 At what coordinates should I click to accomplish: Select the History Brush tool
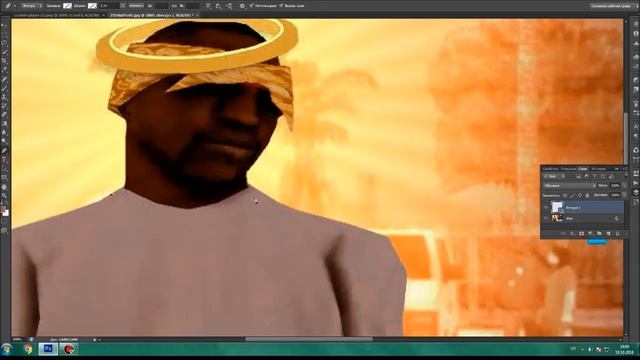[4, 106]
